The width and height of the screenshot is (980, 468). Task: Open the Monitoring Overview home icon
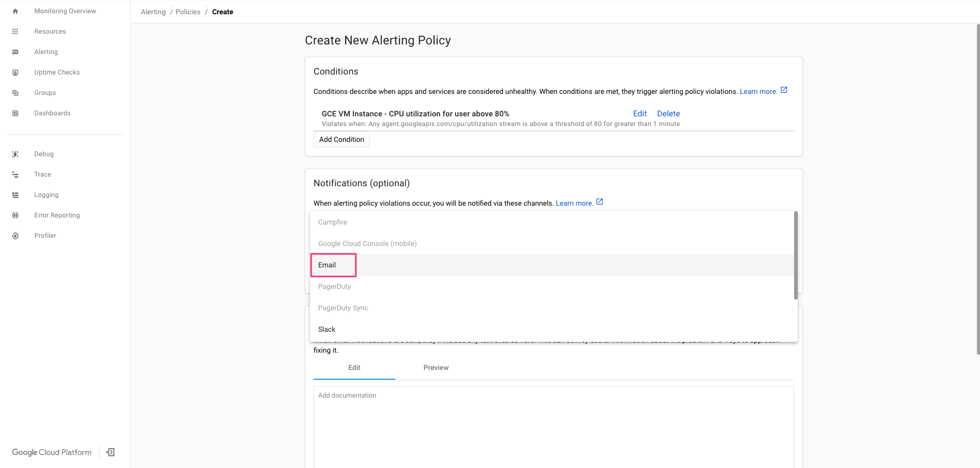pos(15,11)
